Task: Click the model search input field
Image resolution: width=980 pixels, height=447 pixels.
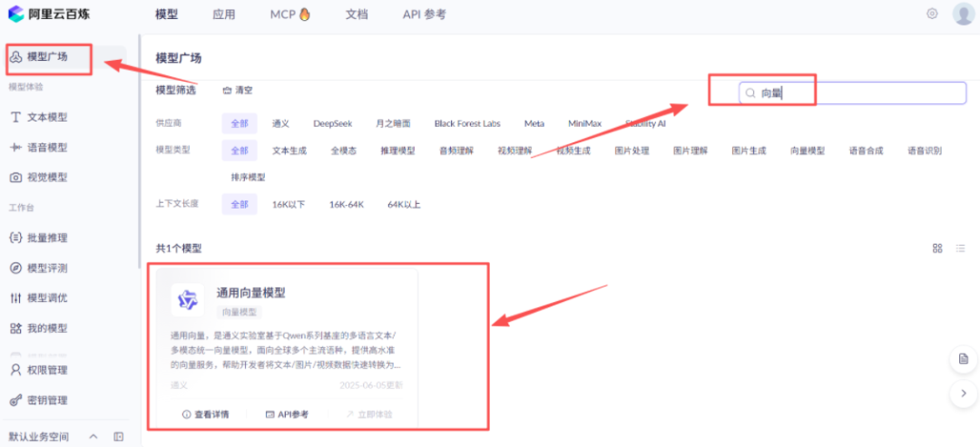Action: [852, 93]
